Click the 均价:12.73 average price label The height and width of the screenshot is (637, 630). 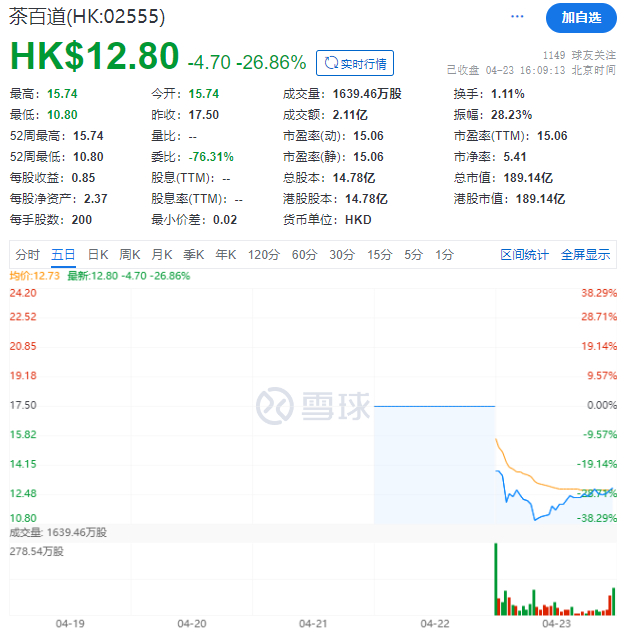(35, 276)
